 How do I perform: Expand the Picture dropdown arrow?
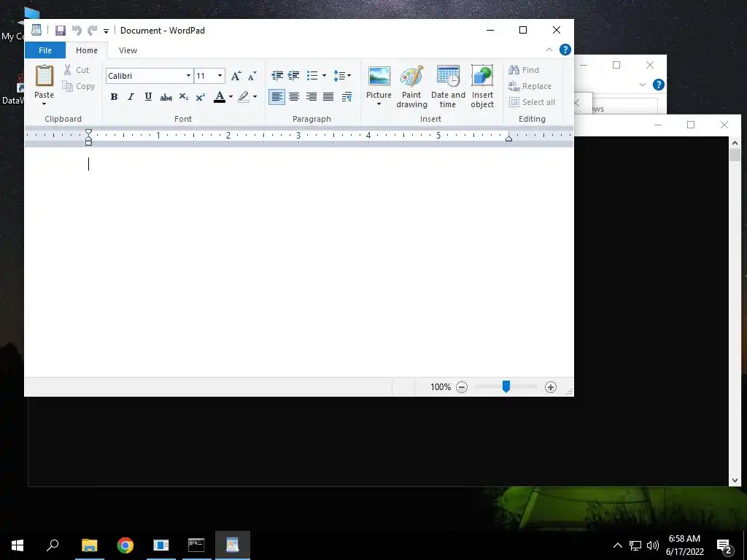[x=379, y=104]
